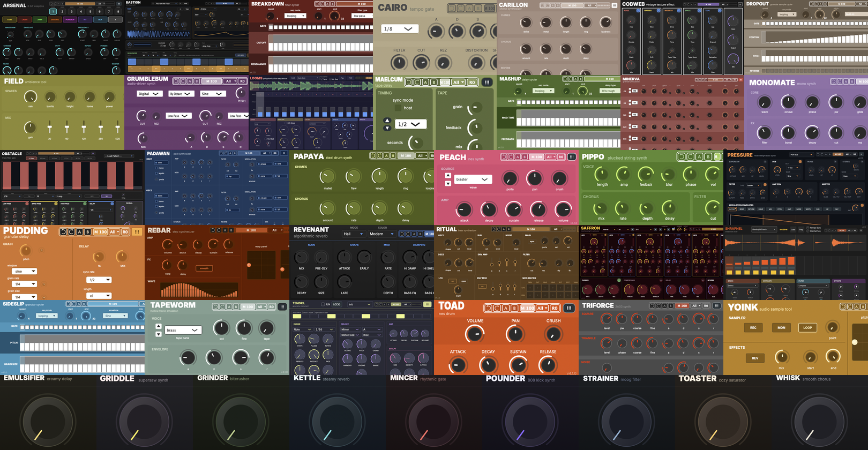Toggle the first Gate step in Breakdown

[x=271, y=26]
